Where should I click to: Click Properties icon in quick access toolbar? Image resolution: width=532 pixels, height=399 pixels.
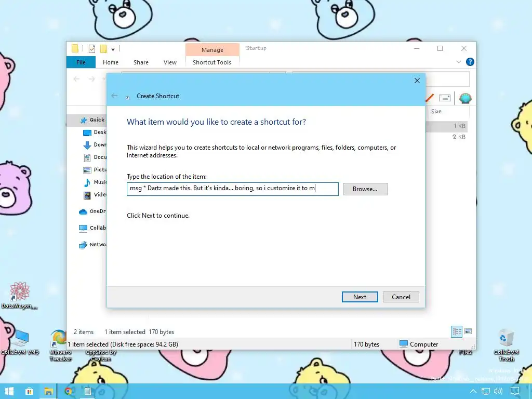tap(91, 48)
